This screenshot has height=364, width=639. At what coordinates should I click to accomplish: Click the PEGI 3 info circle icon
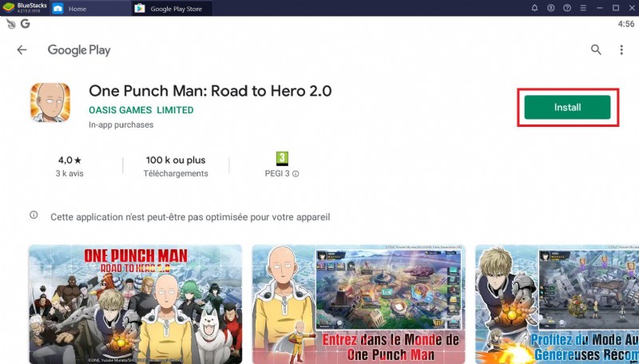(296, 174)
